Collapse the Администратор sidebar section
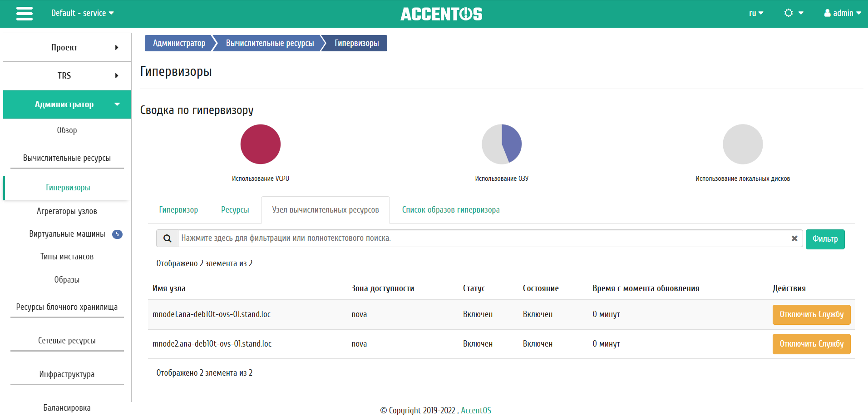868x417 pixels. (x=67, y=104)
